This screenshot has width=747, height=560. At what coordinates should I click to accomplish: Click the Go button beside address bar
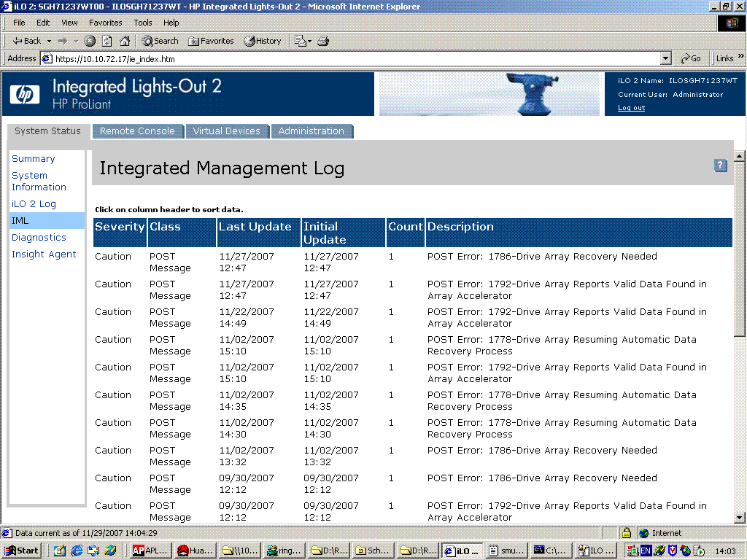coord(691,58)
